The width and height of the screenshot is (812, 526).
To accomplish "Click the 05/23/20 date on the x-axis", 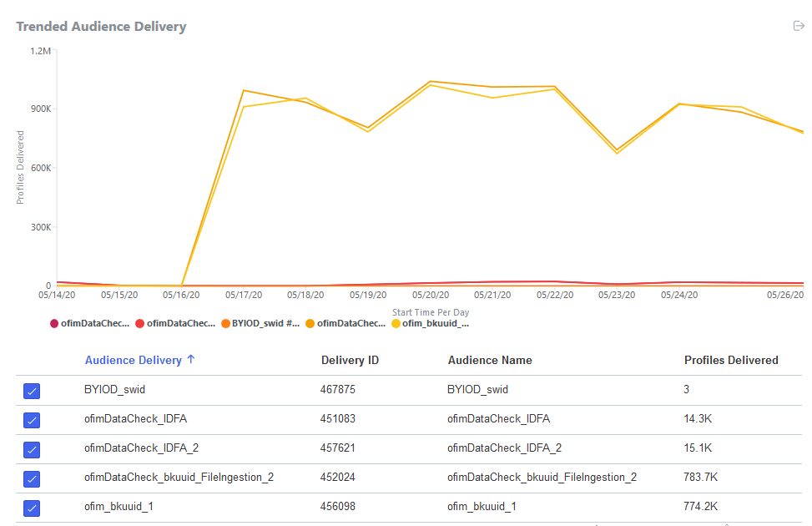I will pos(617,295).
